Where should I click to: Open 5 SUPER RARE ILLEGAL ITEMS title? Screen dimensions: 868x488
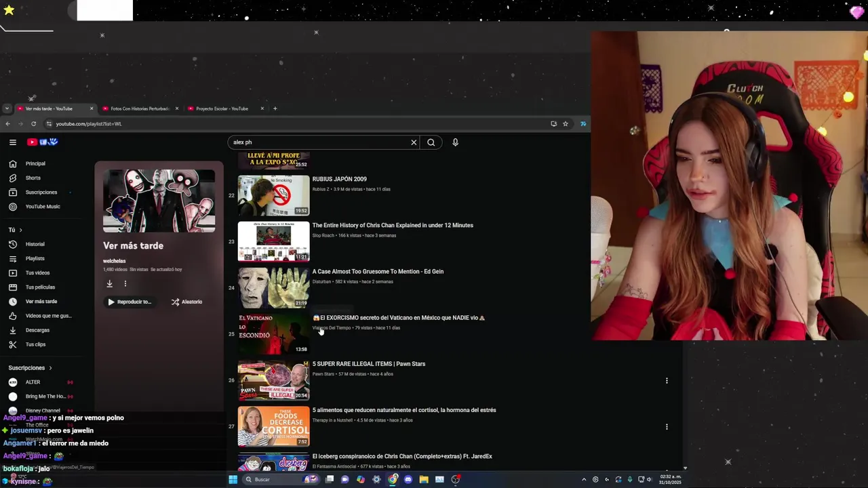point(368,364)
